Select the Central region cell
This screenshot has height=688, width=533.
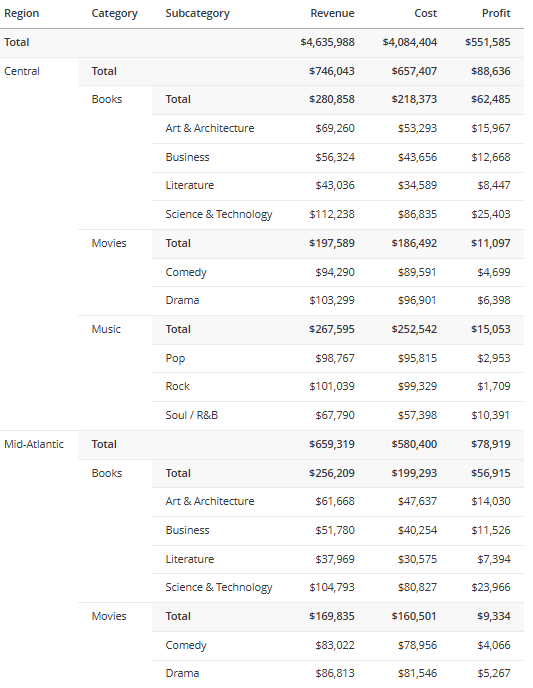(22, 71)
